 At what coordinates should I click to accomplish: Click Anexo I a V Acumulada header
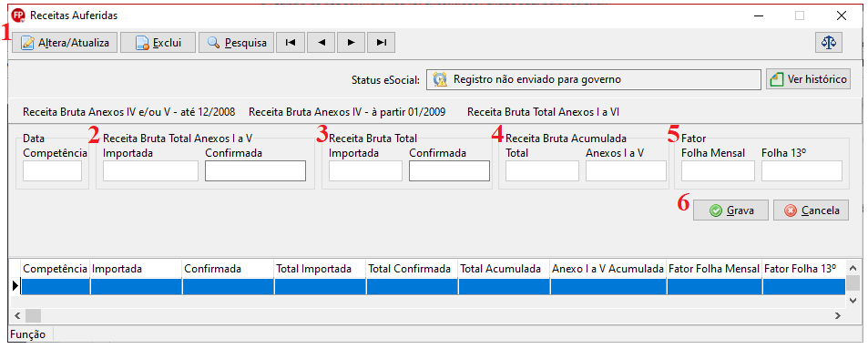click(x=608, y=269)
